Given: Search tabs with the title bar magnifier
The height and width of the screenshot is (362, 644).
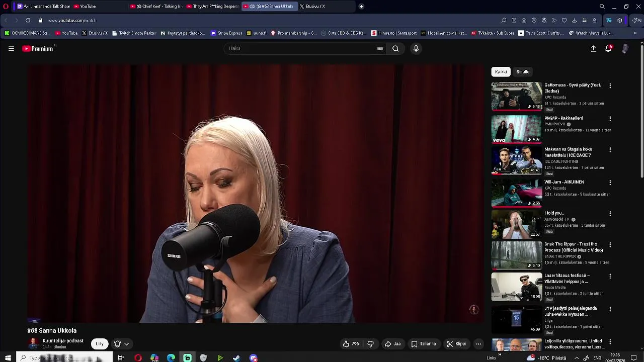Looking at the screenshot, I should (602, 7).
